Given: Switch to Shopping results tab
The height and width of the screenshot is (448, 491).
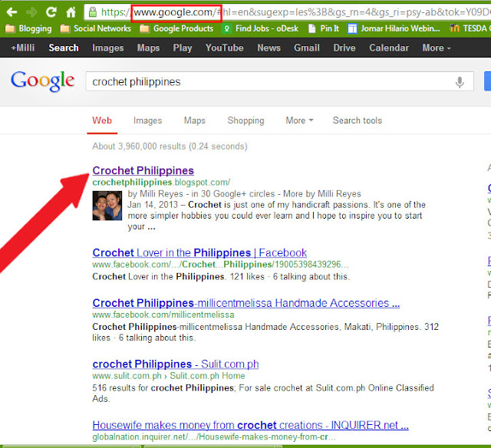Looking at the screenshot, I should (x=245, y=120).
